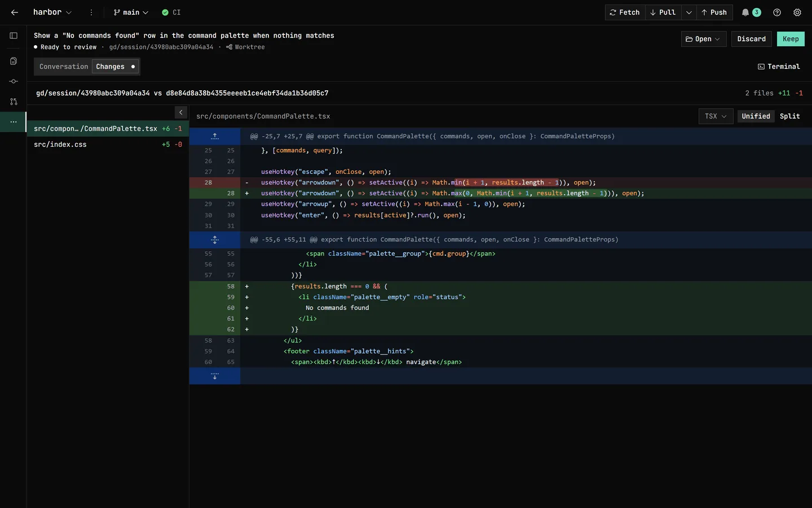Discard the session changes
The image size is (812, 508).
pyautogui.click(x=751, y=39)
